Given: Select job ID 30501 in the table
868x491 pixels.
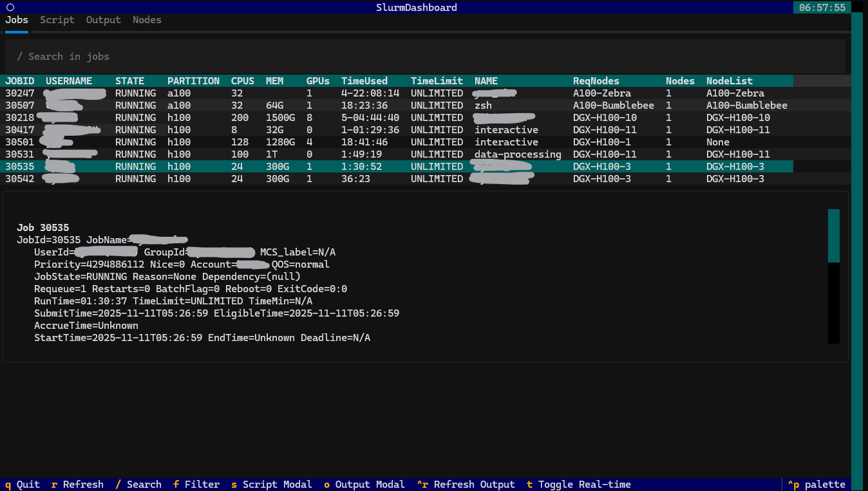Looking at the screenshot, I should point(20,142).
